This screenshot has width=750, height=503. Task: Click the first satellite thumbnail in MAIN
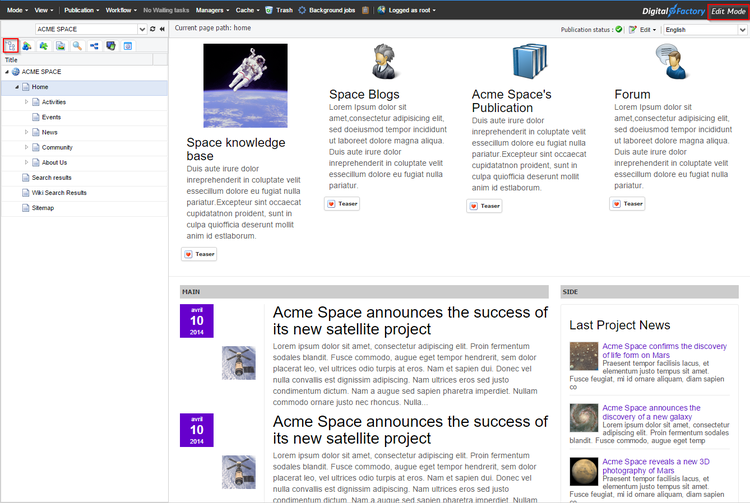tap(239, 363)
